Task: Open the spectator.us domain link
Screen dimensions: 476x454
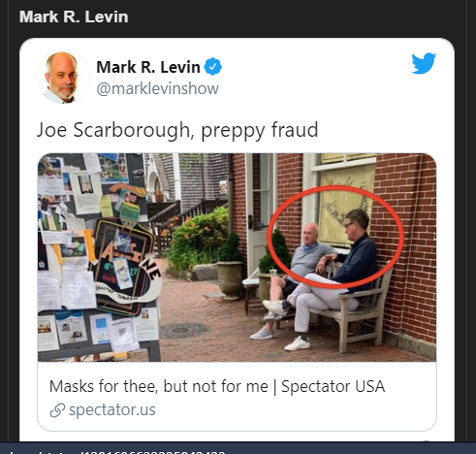Action: [112, 409]
